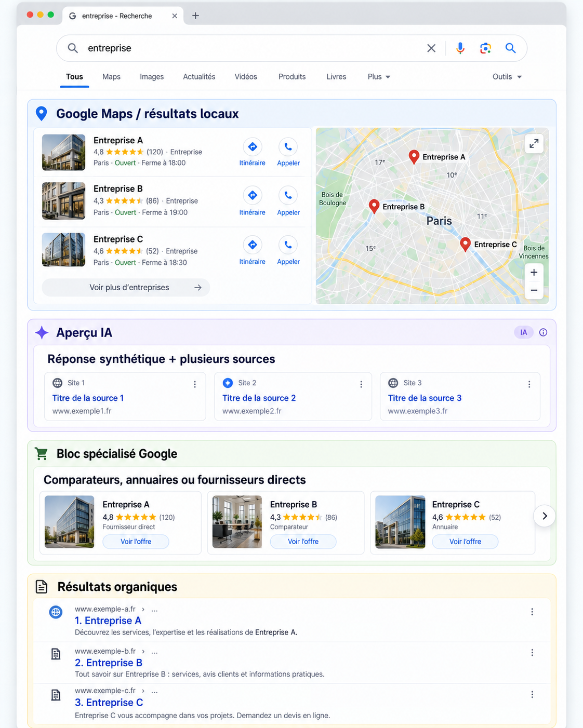Expand the map to full screen
This screenshot has width=583, height=728.
pos(534,144)
